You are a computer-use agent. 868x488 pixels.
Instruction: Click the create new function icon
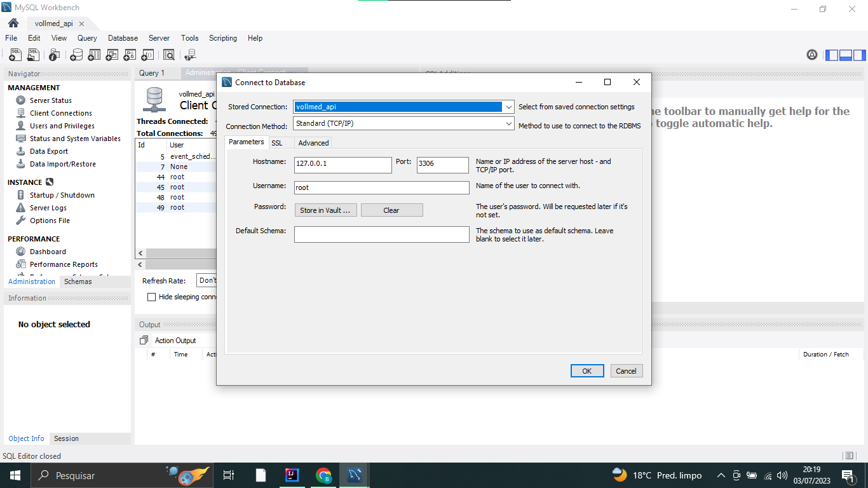click(x=147, y=55)
